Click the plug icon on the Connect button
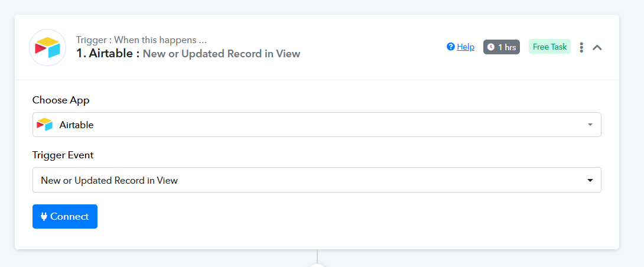This screenshot has width=644, height=267. coord(44,216)
